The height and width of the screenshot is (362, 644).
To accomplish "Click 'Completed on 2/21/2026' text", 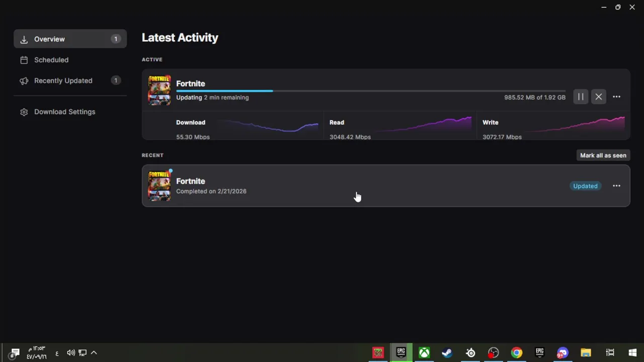I will (x=211, y=191).
